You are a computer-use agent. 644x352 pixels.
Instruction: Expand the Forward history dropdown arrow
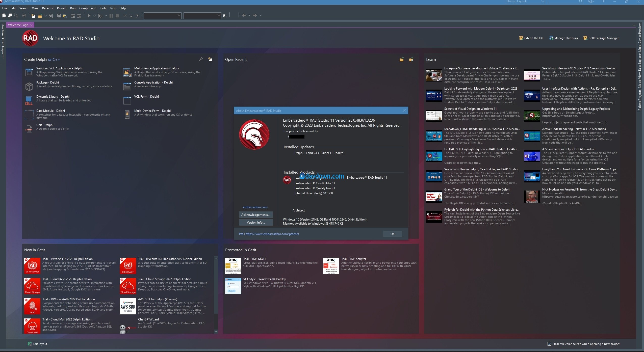tap(261, 15)
